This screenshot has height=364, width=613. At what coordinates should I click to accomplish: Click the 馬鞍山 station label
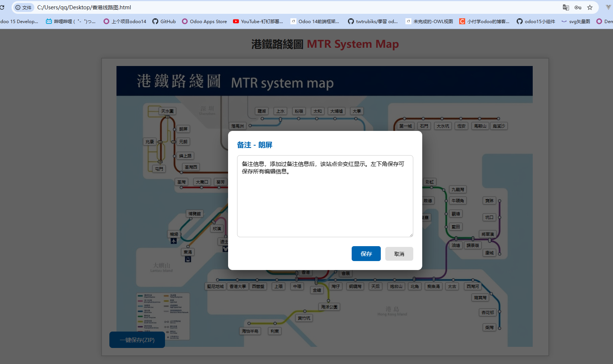click(480, 126)
